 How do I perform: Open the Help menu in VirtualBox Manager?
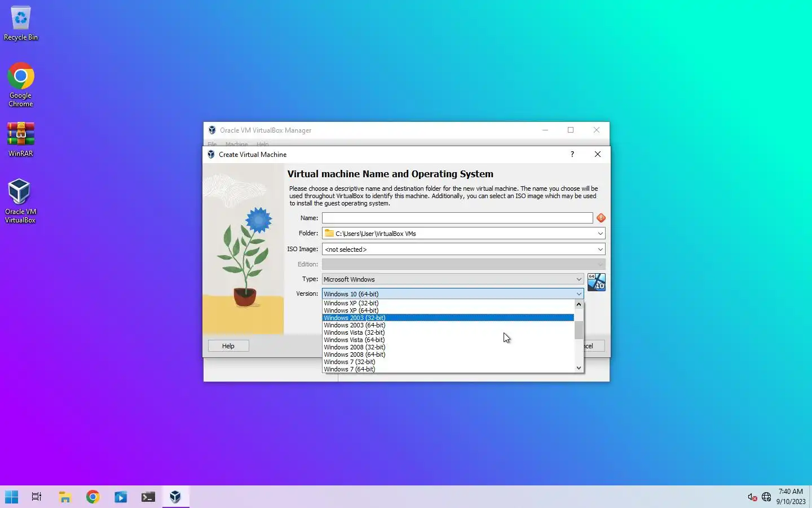263,144
